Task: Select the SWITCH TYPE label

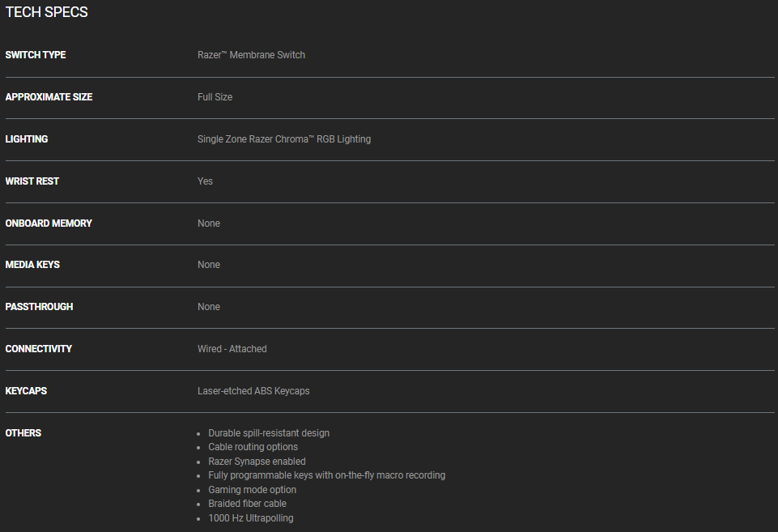Action: [x=36, y=55]
